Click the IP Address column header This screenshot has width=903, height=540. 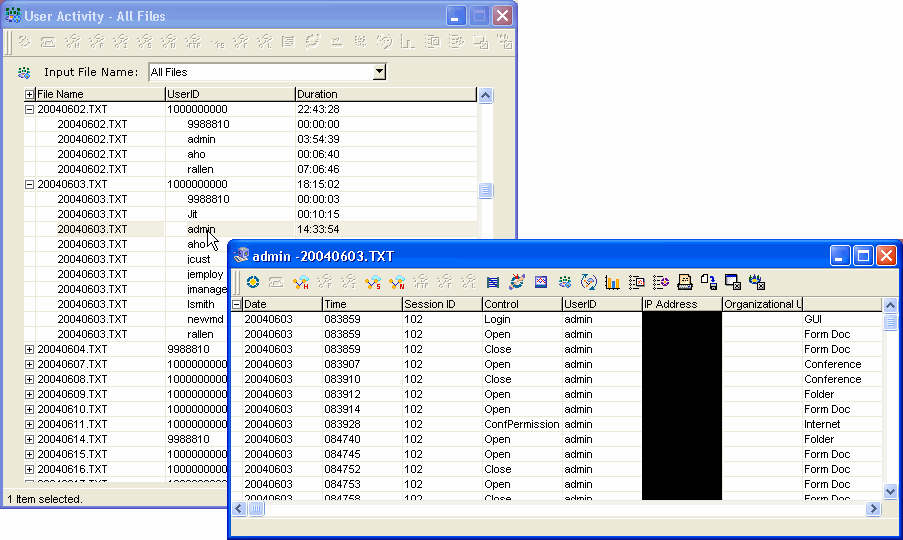click(x=682, y=305)
